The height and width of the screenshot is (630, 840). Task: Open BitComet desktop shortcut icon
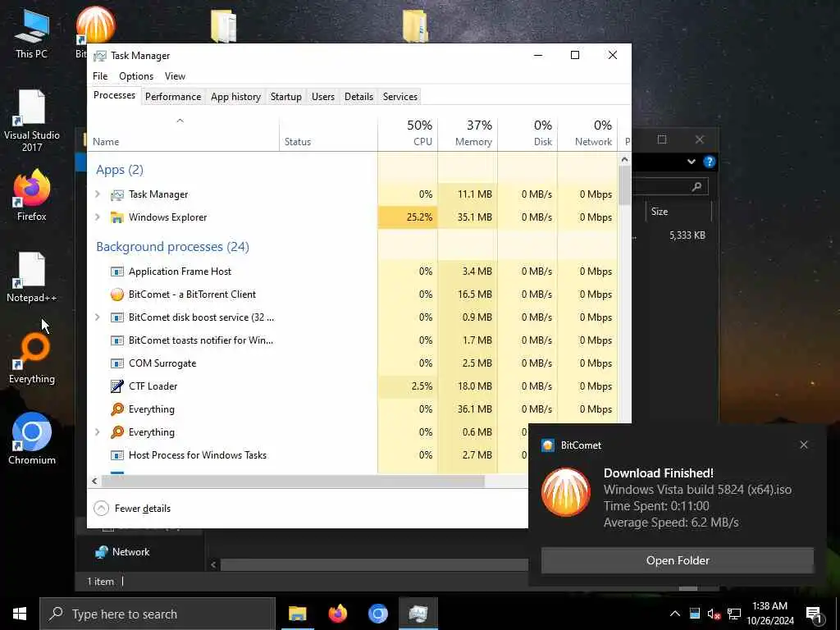tap(95, 25)
